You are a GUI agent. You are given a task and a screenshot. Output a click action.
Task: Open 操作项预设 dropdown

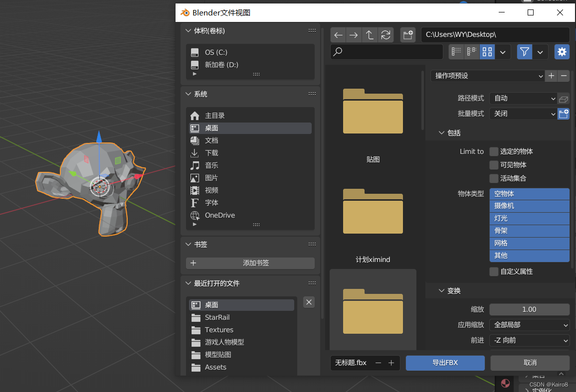click(488, 76)
